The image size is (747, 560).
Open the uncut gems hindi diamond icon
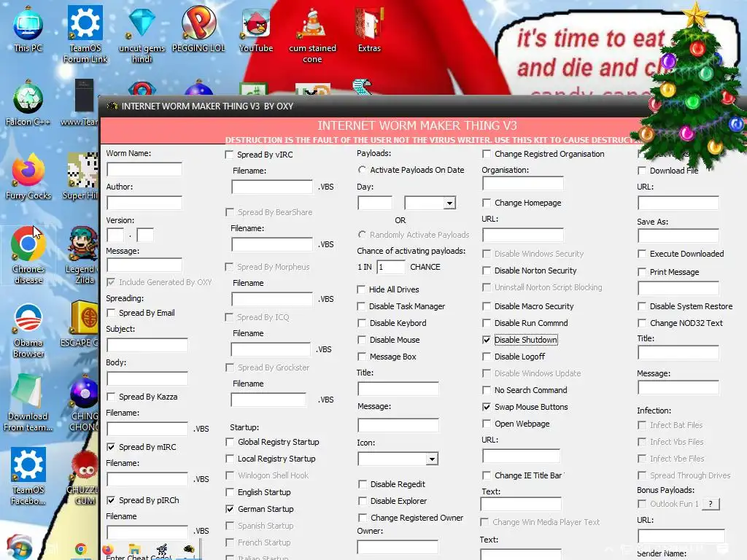pos(142,34)
